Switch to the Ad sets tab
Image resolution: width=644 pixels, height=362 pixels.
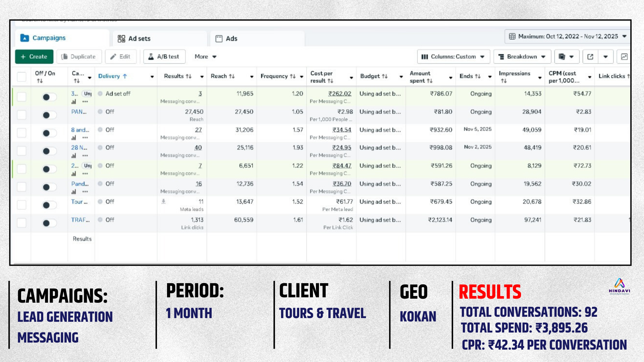[134, 39]
